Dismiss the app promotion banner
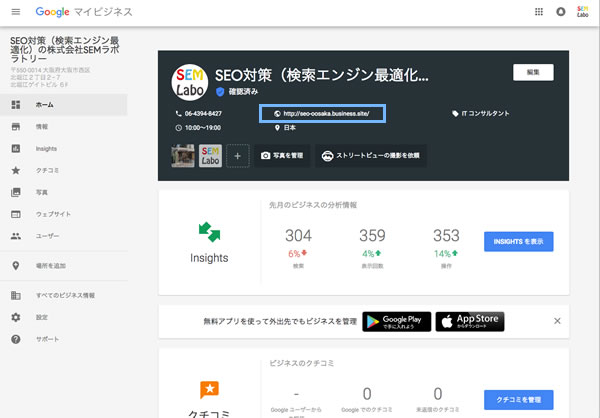Image resolution: width=600 pixels, height=418 pixels. point(557,321)
